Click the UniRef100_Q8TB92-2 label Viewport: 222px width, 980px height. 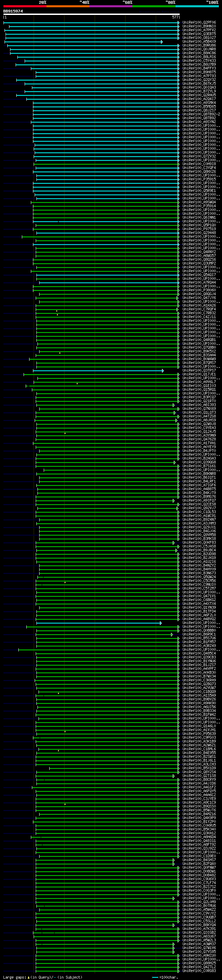[201, 114]
